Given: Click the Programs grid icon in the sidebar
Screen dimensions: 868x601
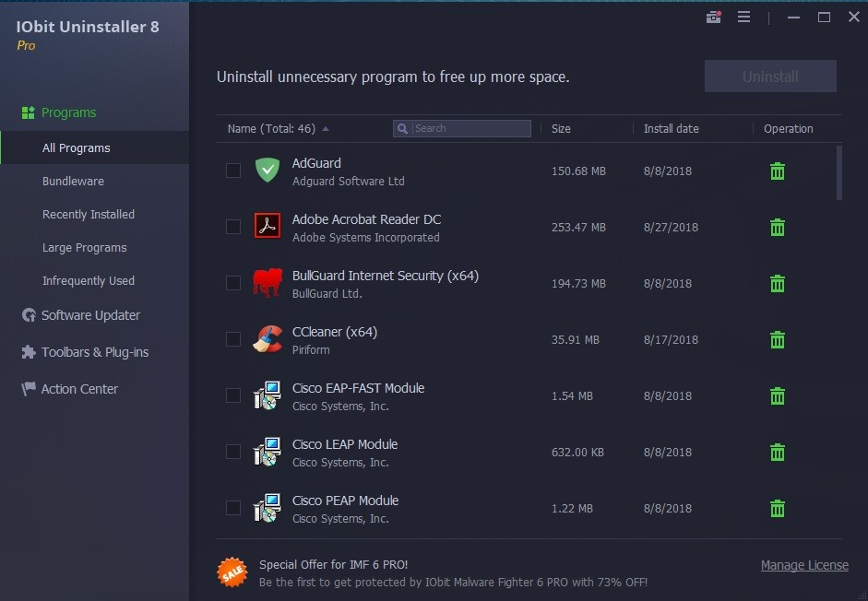Looking at the screenshot, I should click(28, 112).
